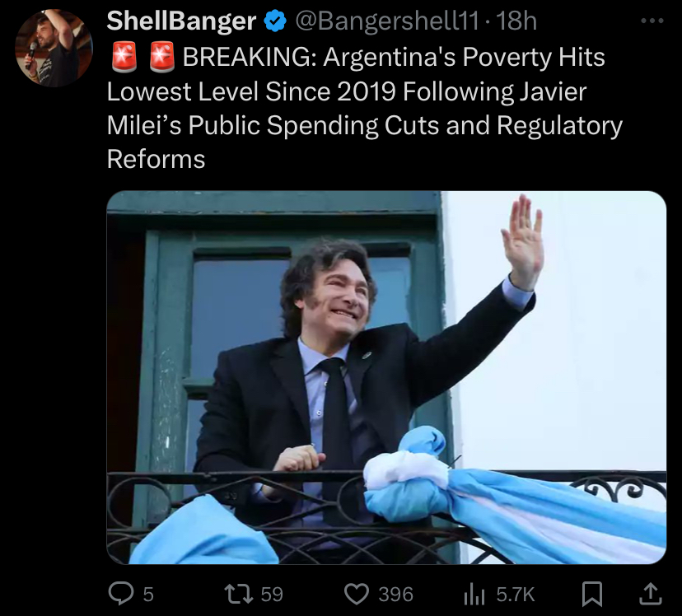682x616 pixels.
Task: Click the blue verified badge
Action: click(275, 21)
